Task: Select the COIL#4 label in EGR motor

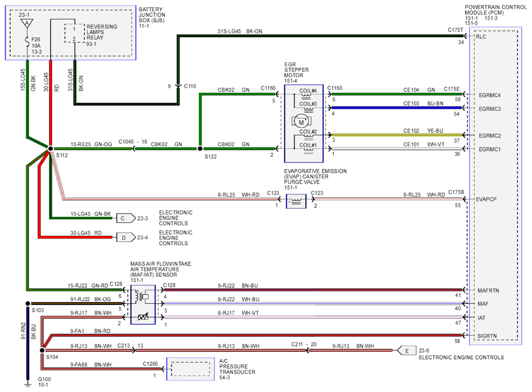Action: 308,91
